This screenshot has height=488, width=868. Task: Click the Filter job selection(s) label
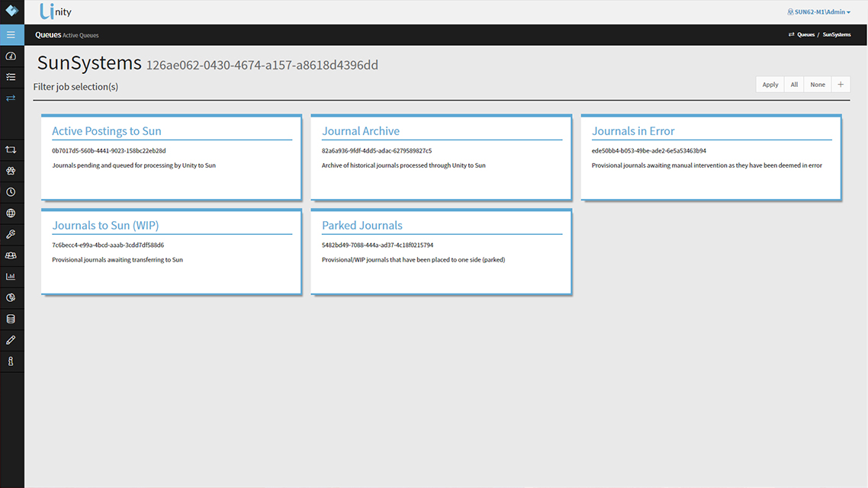pos(76,87)
